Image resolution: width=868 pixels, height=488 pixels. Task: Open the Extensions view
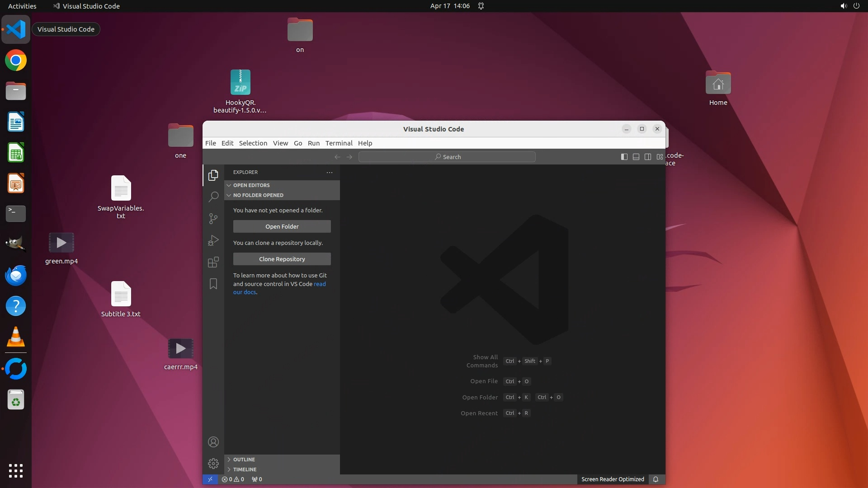213,262
